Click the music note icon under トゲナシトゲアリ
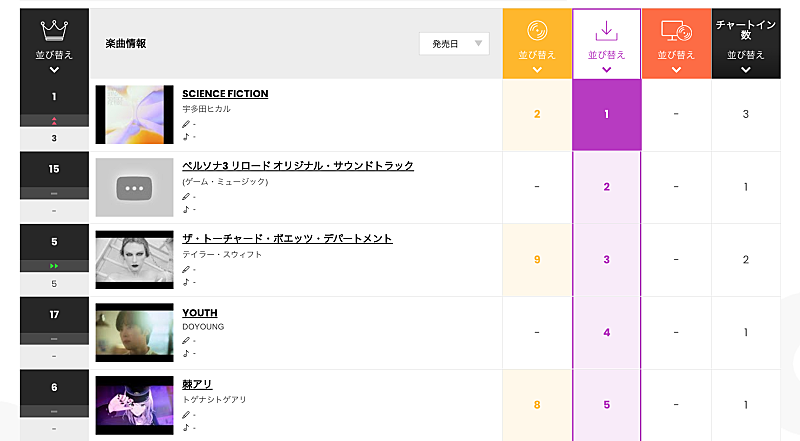Image resolution: width=800 pixels, height=441 pixels. coord(186,427)
